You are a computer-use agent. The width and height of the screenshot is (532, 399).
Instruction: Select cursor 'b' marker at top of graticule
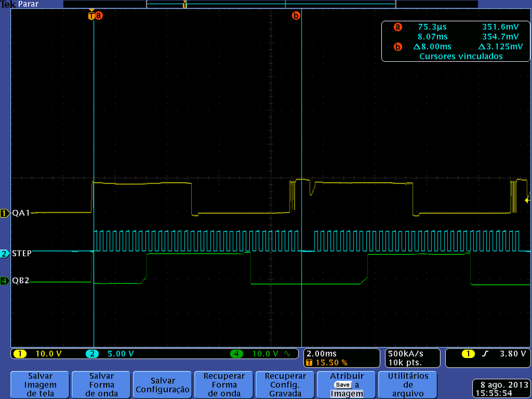[x=296, y=16]
